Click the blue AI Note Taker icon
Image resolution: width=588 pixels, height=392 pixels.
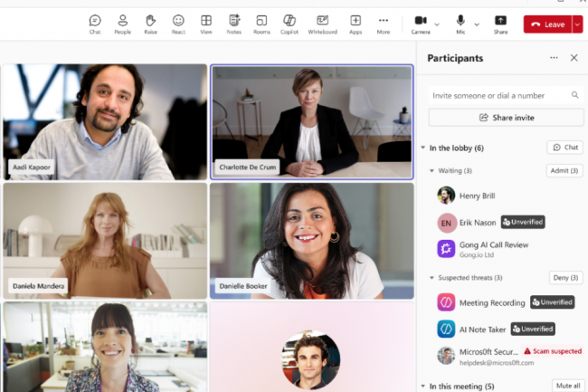point(446,329)
